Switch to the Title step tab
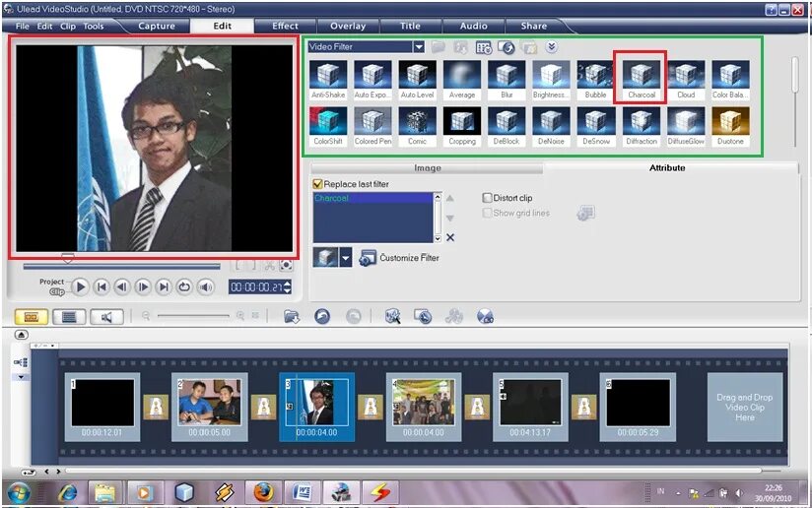Image resolution: width=812 pixels, height=508 pixels. (410, 26)
